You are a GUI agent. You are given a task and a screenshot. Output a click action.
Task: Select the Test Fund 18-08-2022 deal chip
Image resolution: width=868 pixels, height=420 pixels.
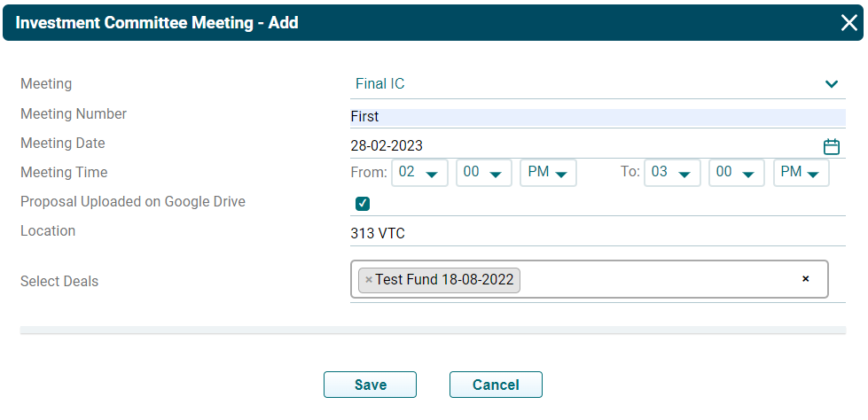[444, 280]
